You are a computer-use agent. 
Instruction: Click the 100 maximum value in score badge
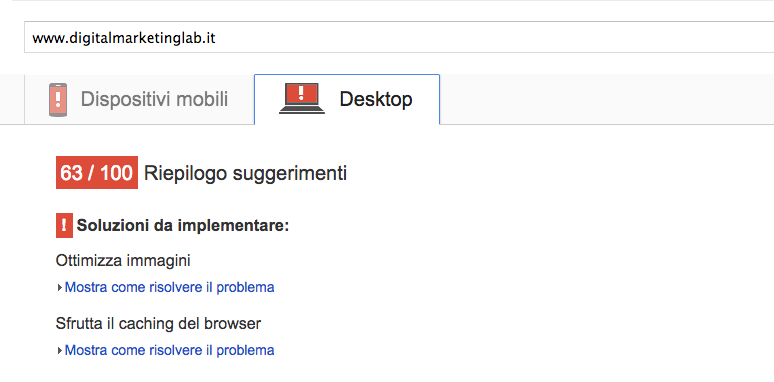(116, 173)
